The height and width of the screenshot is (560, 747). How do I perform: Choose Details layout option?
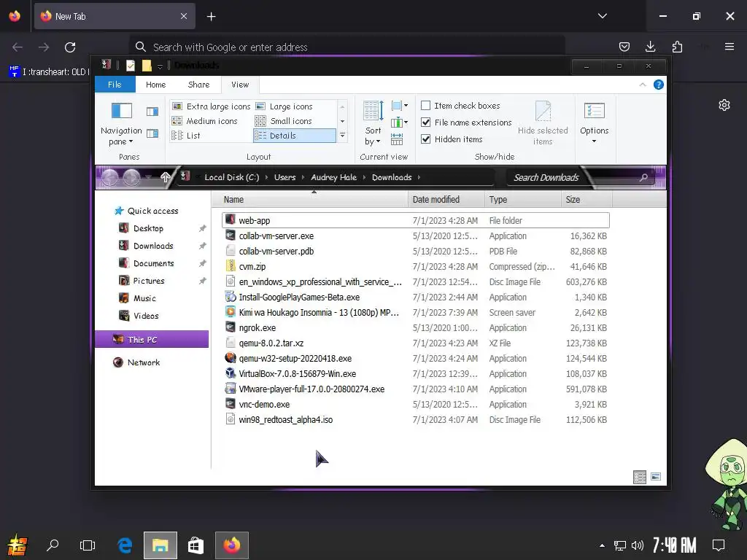point(295,136)
